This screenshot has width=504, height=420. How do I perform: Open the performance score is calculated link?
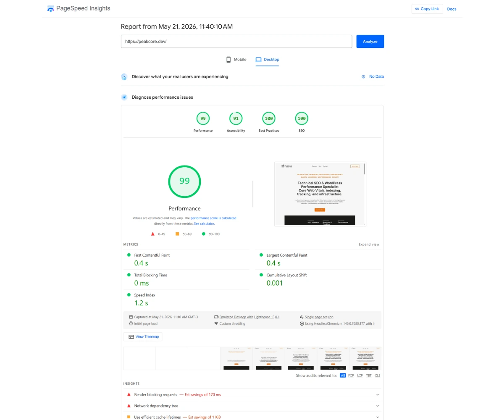point(213,218)
